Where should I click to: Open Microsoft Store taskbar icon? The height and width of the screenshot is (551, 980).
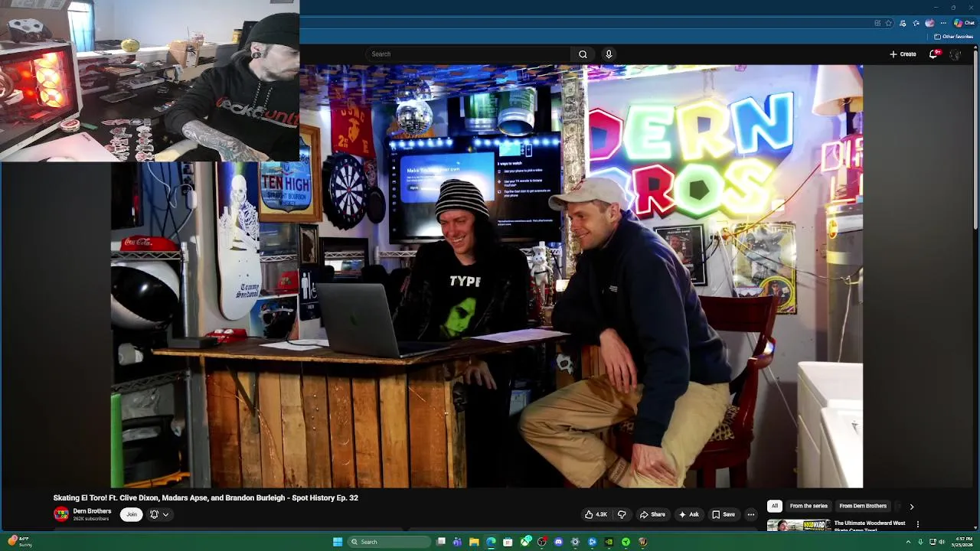508,542
